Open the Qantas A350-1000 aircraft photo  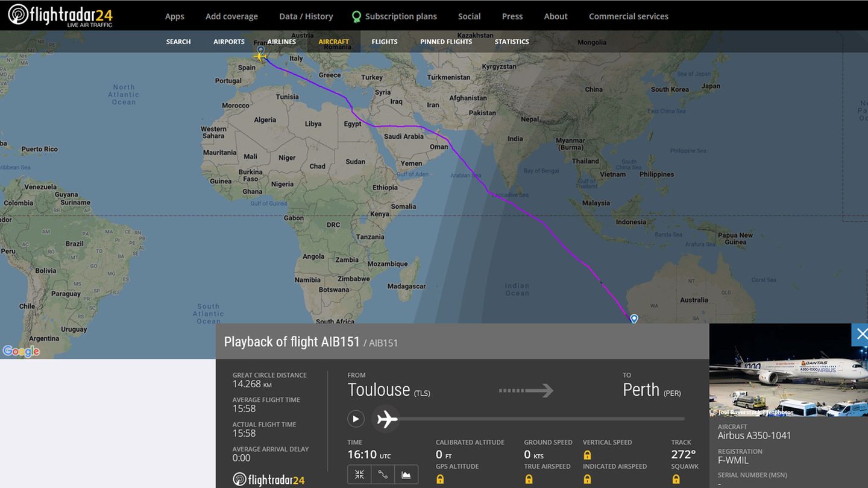point(788,370)
